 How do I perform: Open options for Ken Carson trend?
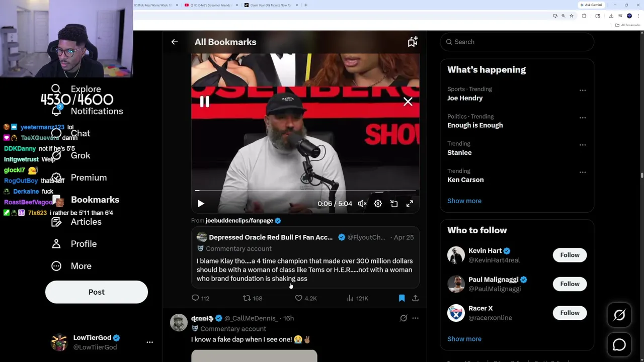click(583, 172)
